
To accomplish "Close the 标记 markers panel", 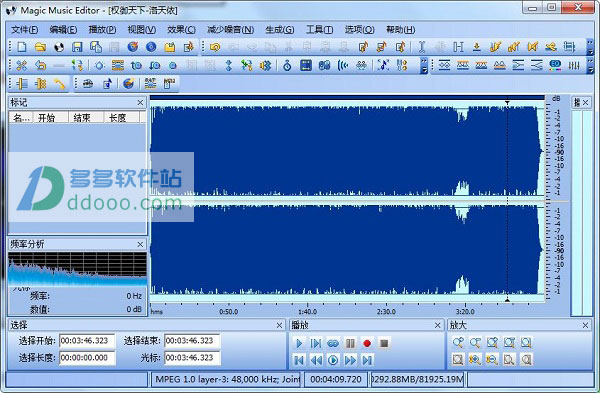I will point(140,103).
